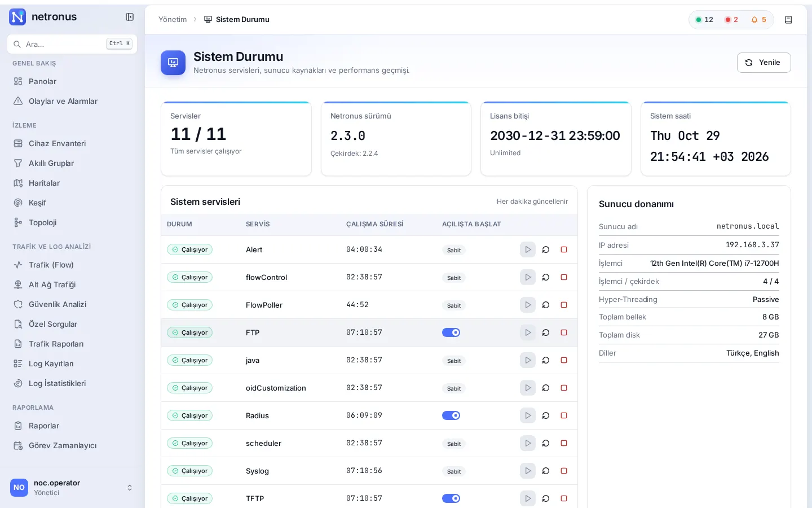Image resolution: width=812 pixels, height=508 pixels.
Task: Stop the java service
Action: tap(564, 360)
